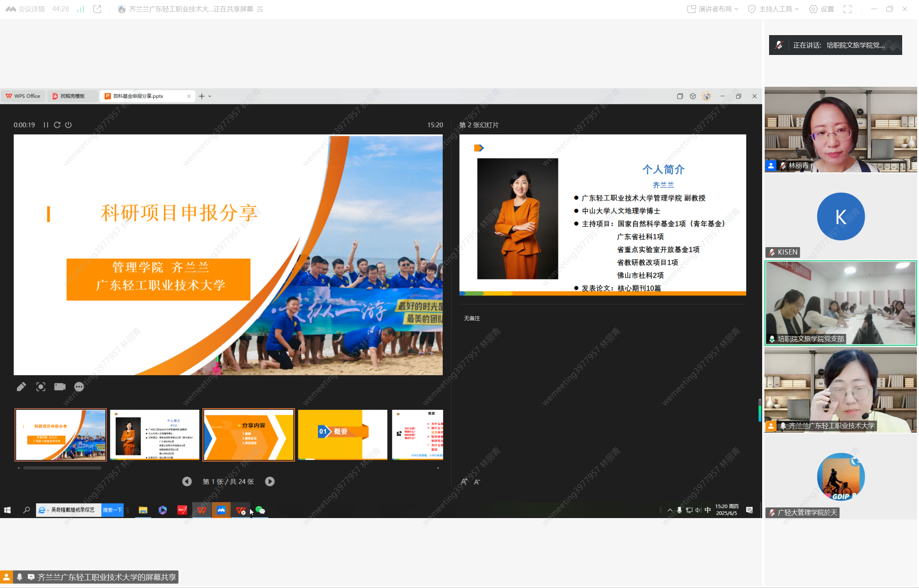
Task: Click the screen capture frame icon
Action: (x=41, y=387)
